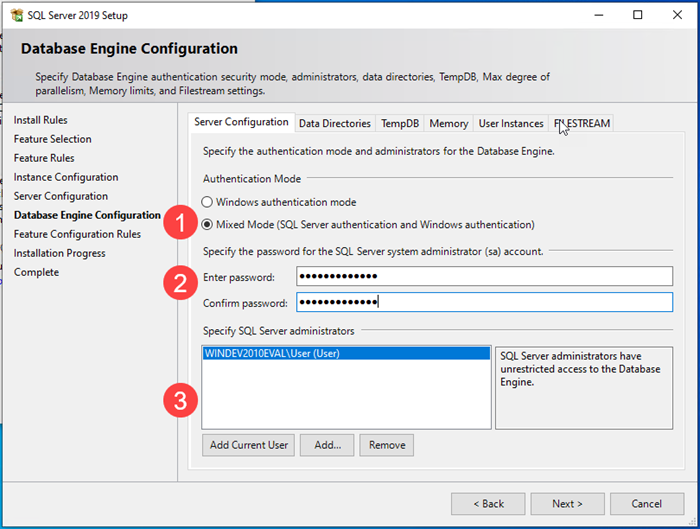The height and width of the screenshot is (529, 700).
Task: Click the Remove button
Action: click(x=387, y=445)
